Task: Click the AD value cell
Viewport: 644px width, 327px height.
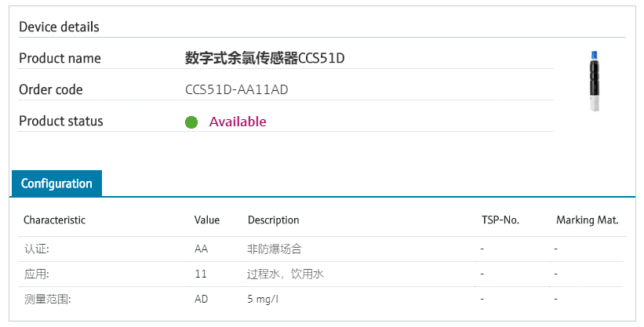Action: point(202,299)
